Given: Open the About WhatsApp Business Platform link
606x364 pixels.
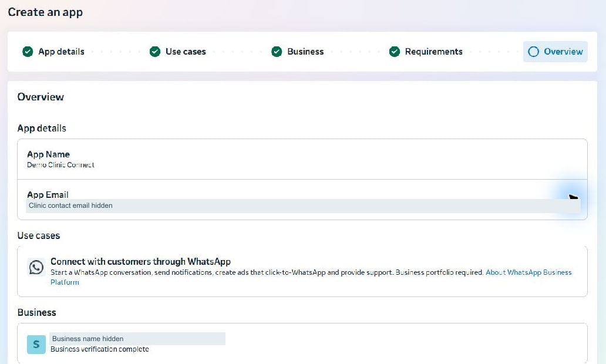Looking at the screenshot, I should 528,272.
